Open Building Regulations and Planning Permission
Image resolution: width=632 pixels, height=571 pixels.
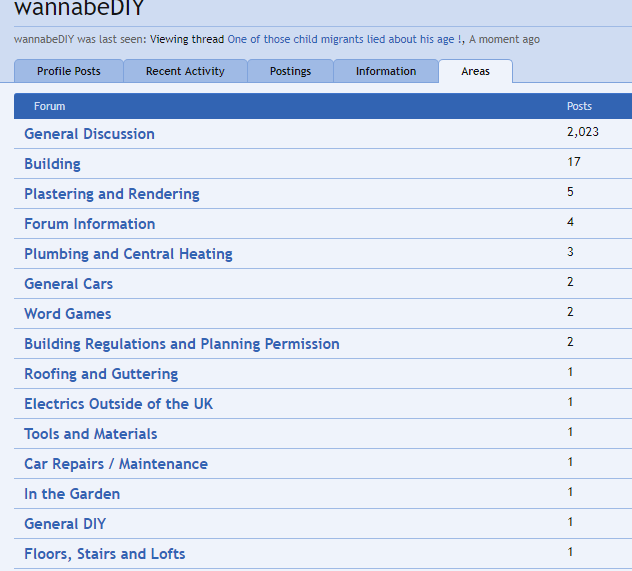pyautogui.click(x=182, y=344)
